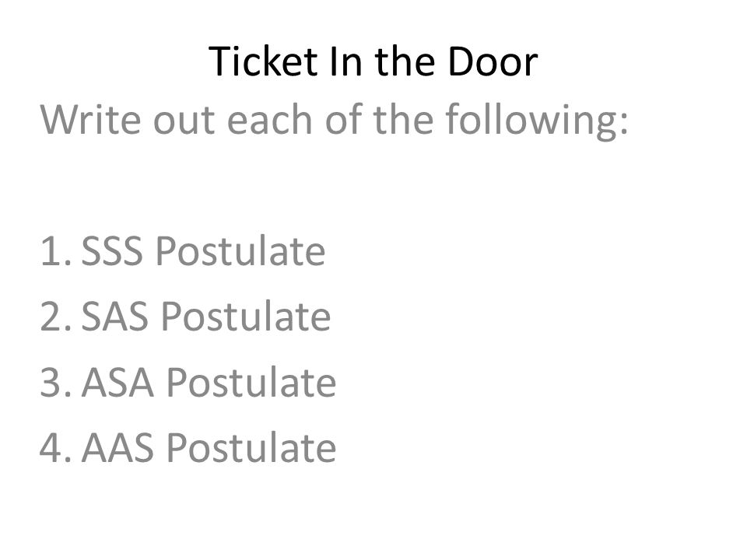
Task: Select the 'AAS' abbreviation
Action: click(x=117, y=447)
